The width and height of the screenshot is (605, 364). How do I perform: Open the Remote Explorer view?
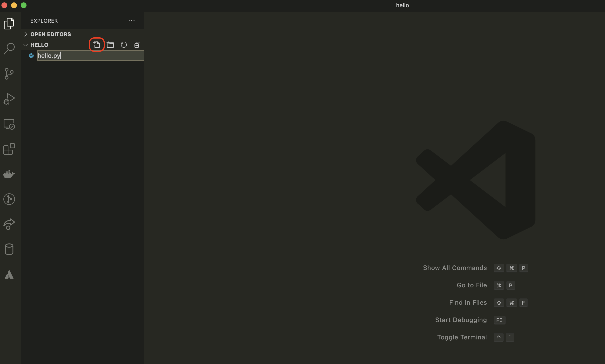tap(9, 124)
